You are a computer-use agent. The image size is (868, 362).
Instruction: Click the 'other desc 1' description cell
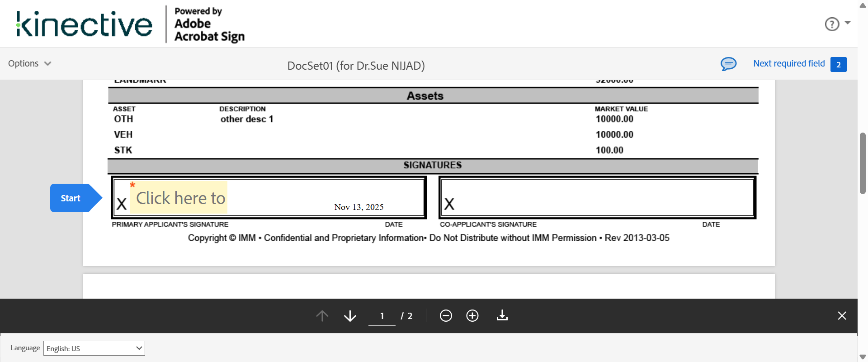(247, 119)
